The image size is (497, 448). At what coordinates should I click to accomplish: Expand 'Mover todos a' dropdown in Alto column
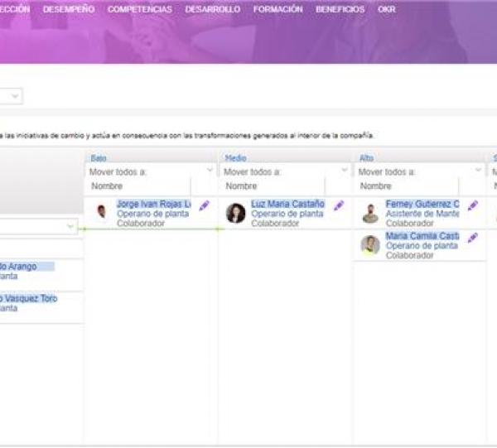[478, 171]
